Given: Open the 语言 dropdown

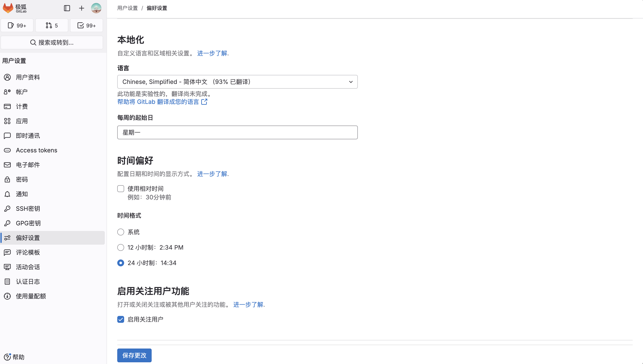Looking at the screenshot, I should coord(237,82).
